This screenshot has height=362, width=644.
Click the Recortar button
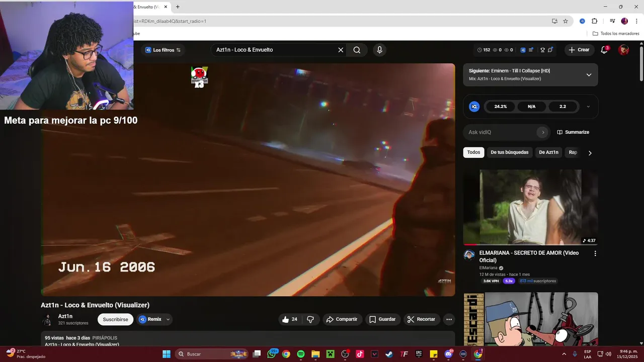[422, 319]
